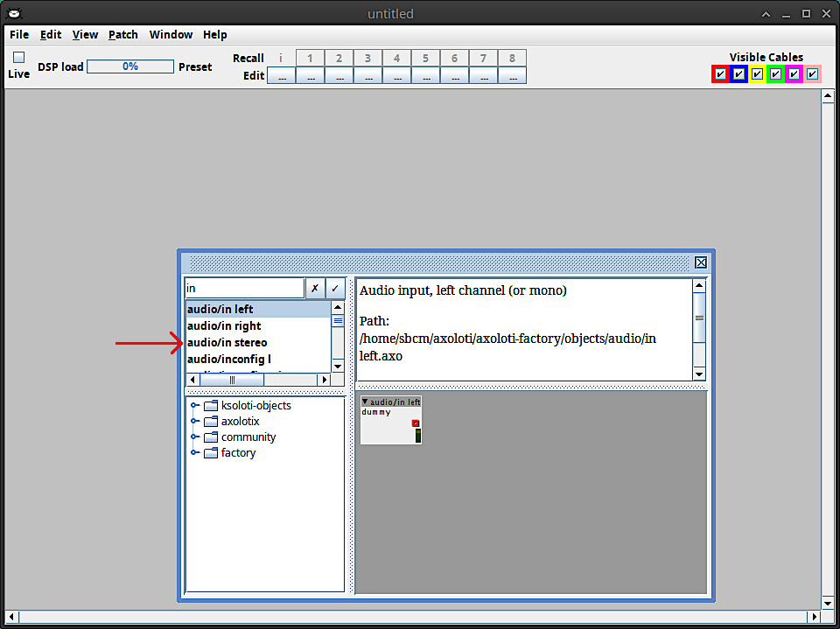Image resolution: width=840 pixels, height=629 pixels.
Task: Click description pane scroll up arrow
Action: [699, 285]
